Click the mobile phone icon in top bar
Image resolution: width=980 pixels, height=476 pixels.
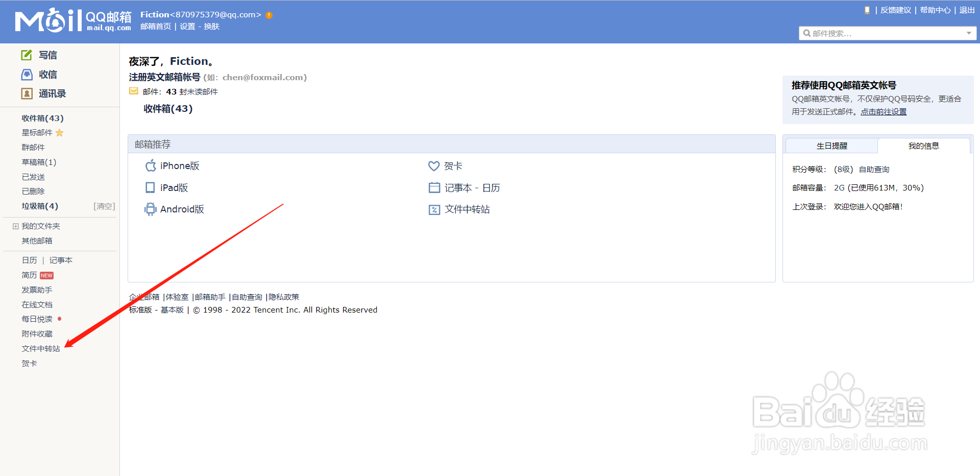867,10
